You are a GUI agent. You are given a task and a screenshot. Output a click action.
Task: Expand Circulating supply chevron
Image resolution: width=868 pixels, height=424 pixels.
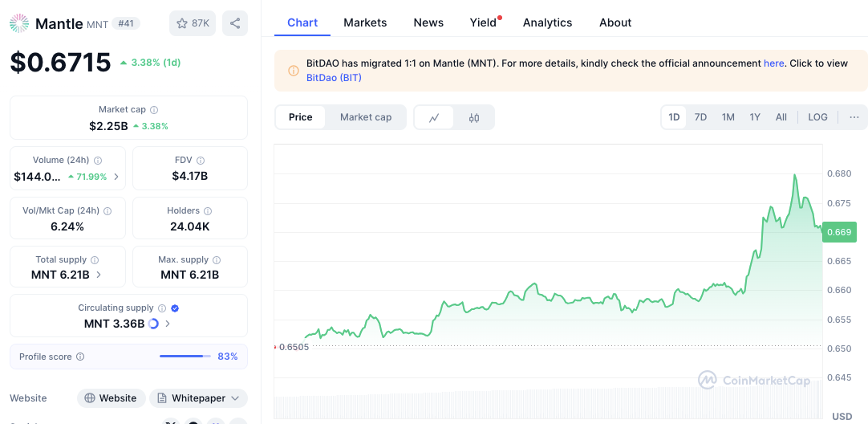[168, 324]
